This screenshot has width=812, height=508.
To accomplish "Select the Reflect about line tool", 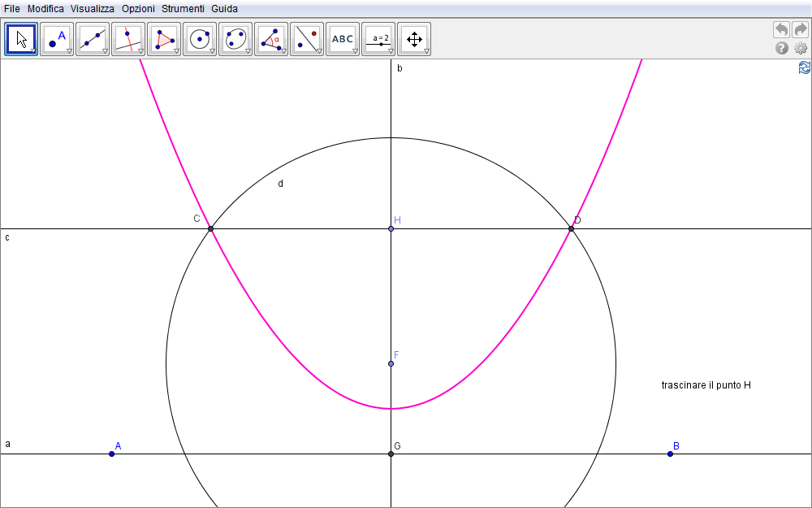I will tap(307, 38).
